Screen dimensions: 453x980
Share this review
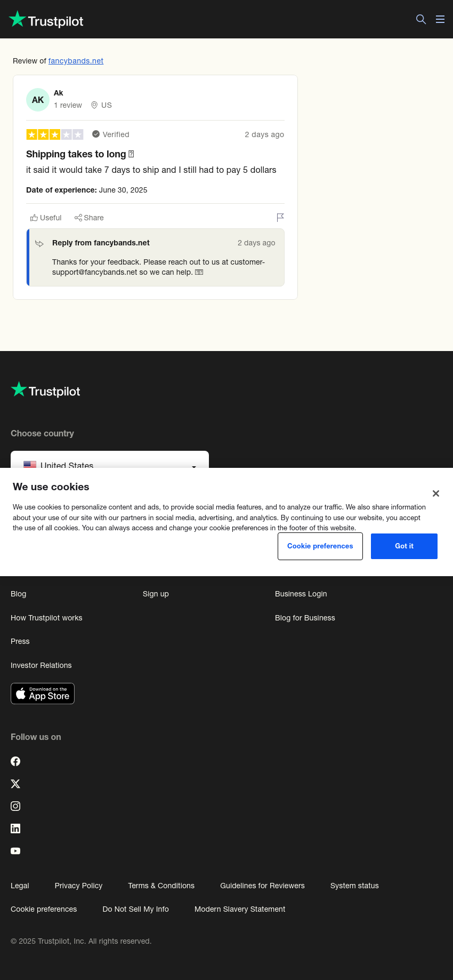point(89,218)
